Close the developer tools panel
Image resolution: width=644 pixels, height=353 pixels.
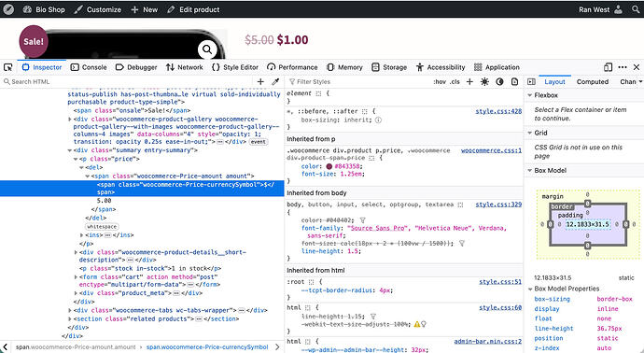[637, 67]
